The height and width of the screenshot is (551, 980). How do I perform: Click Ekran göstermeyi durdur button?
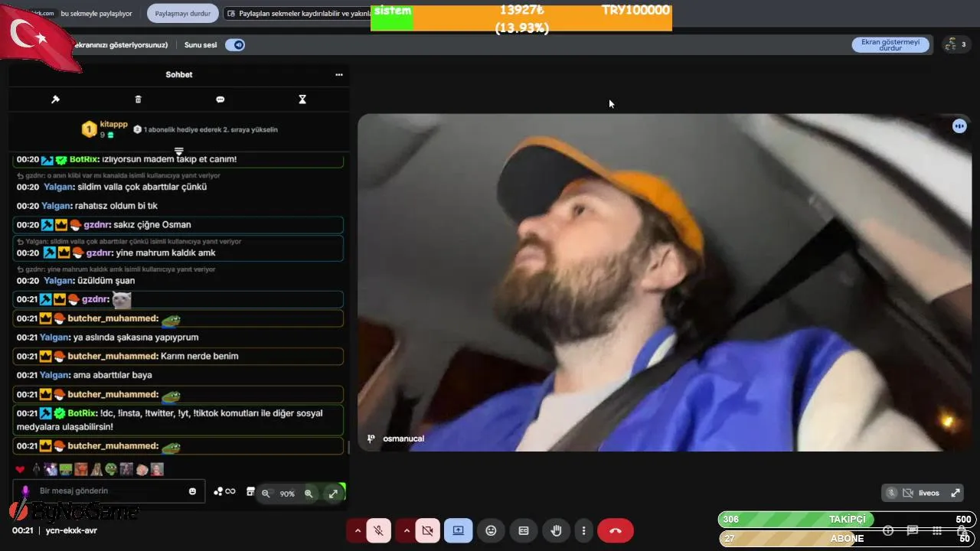[890, 44]
